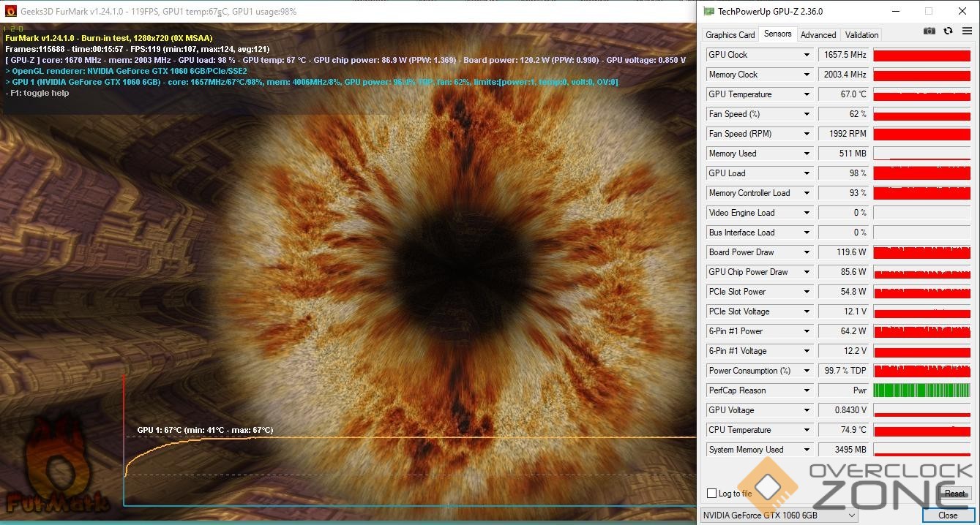This screenshot has width=980, height=525.
Task: Click the FurMark title bar app icon
Action: [11, 11]
